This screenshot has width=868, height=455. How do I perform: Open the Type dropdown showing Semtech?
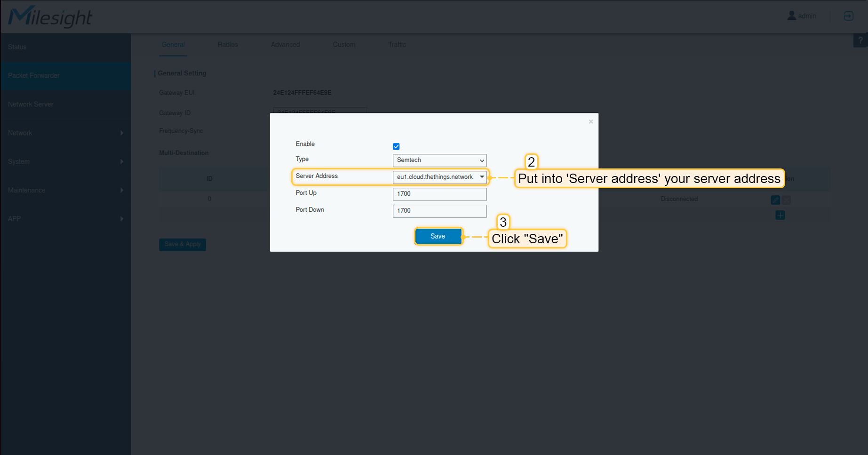[439, 160]
